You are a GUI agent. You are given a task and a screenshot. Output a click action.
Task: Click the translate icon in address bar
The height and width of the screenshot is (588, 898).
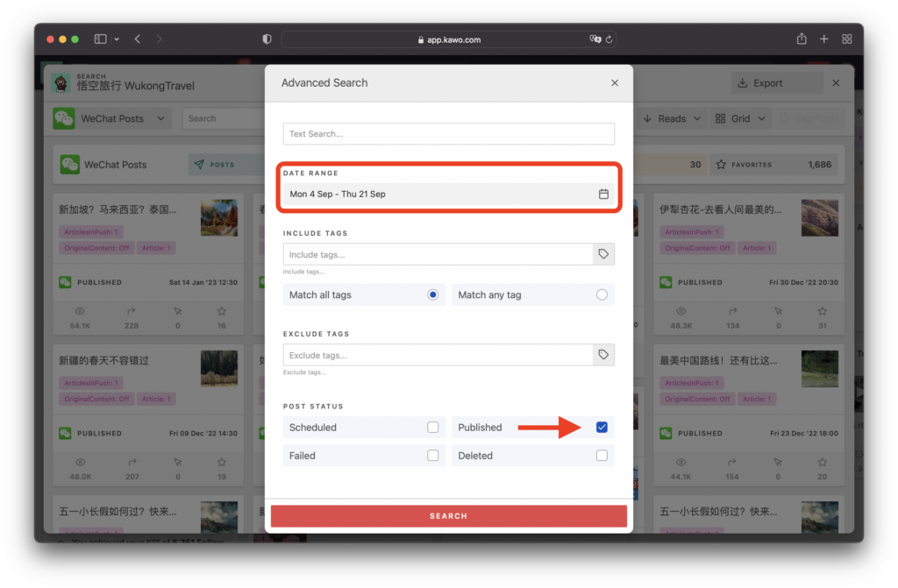(x=595, y=39)
